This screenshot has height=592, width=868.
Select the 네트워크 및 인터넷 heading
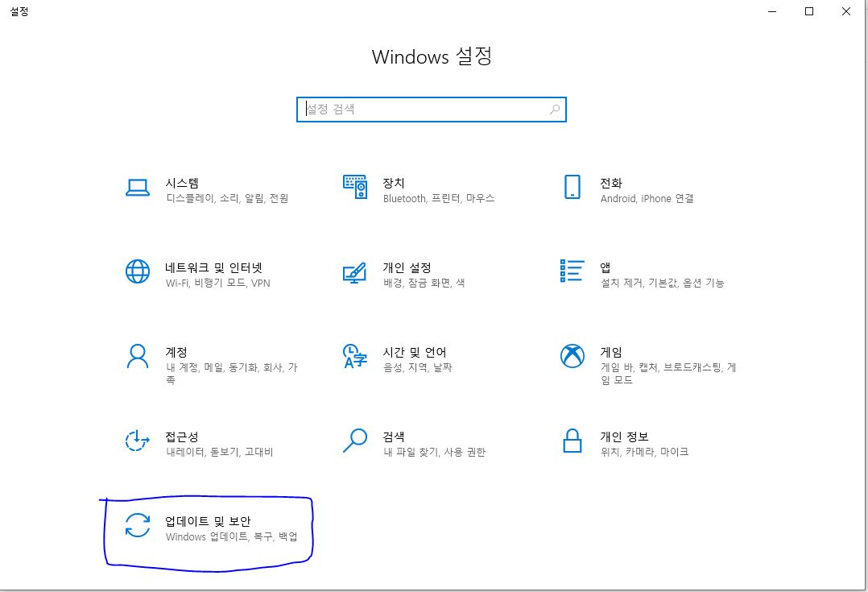point(213,268)
